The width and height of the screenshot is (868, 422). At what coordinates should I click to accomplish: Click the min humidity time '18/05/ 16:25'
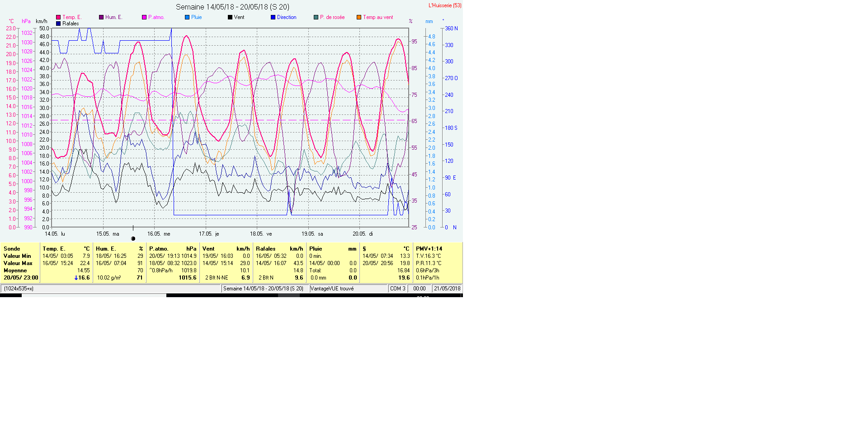tap(111, 256)
